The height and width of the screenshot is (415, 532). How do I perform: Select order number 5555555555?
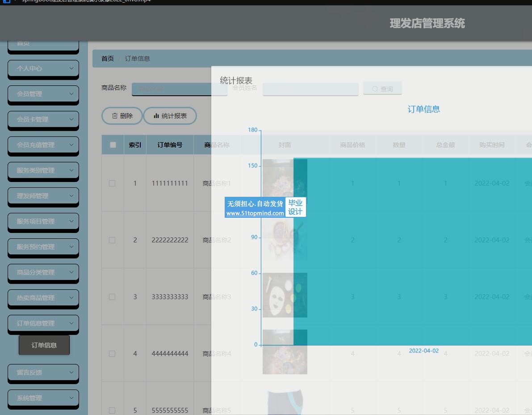(170, 410)
